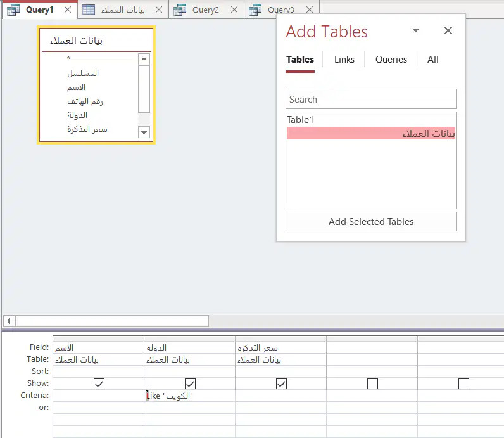
Task: Toggle Show checkbox in fifth empty column
Action: click(x=463, y=383)
